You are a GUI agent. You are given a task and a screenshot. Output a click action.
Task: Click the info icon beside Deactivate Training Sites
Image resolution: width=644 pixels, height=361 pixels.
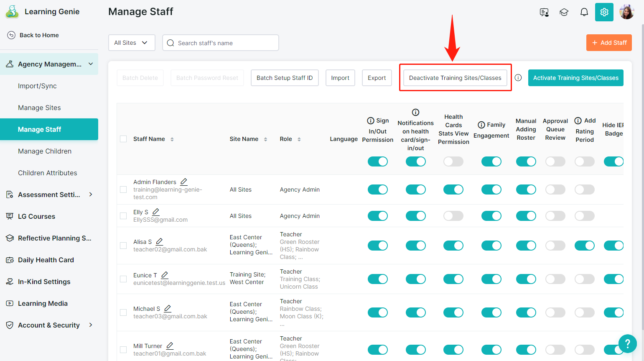pyautogui.click(x=518, y=78)
